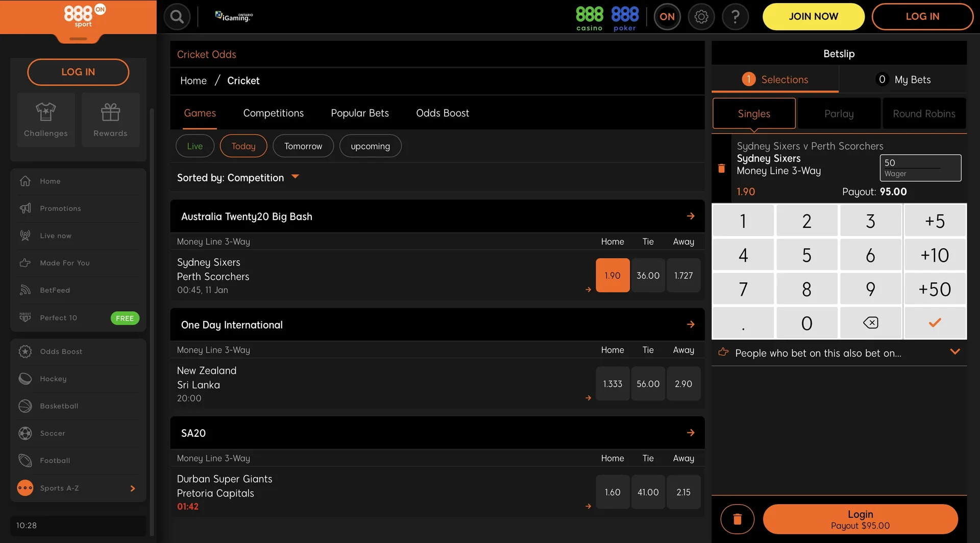Toggle the Live filter pill

[194, 146]
